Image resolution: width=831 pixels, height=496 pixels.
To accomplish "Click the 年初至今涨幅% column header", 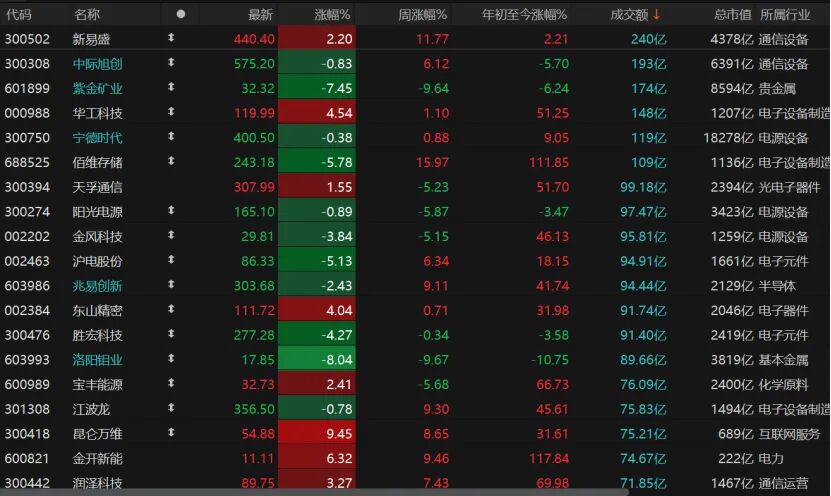I will [524, 14].
